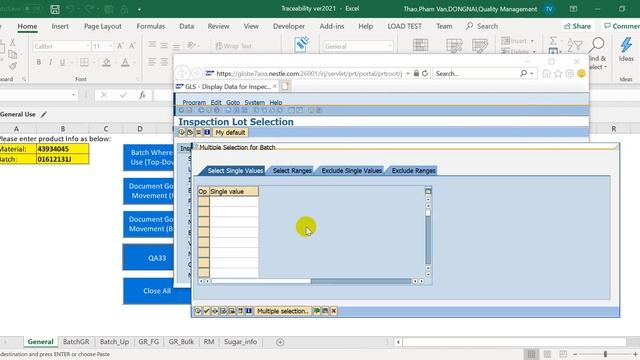
Task: Open the SAP System menu
Action: pos(254,102)
